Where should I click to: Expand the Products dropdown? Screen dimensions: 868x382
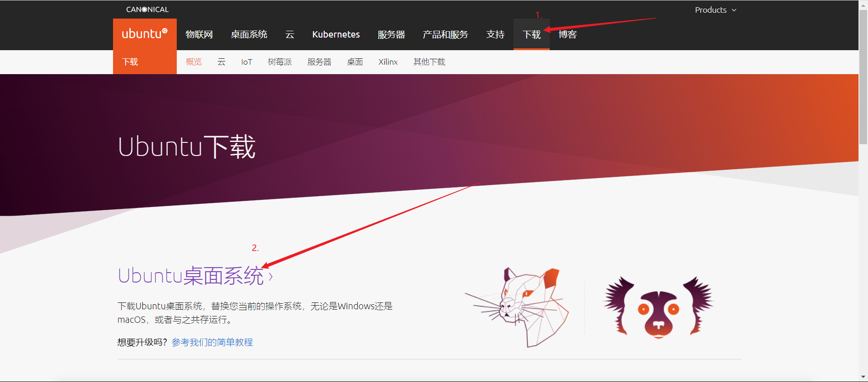716,10
